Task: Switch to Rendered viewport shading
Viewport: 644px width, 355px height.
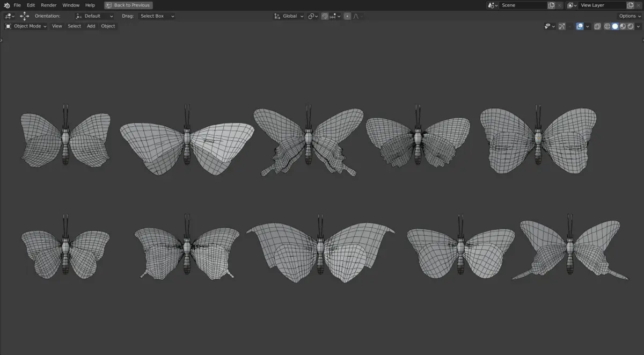Action: [630, 26]
